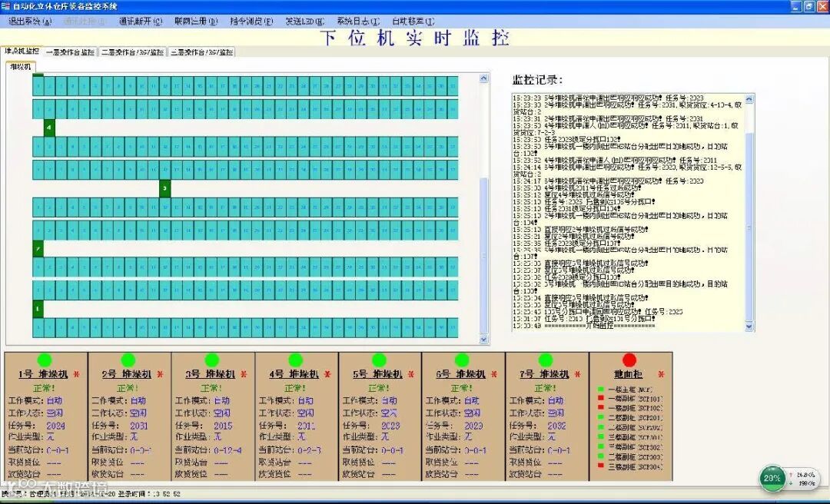Open the 自动移库 menu
Image resolution: width=830 pixels, height=504 pixels.
(413, 22)
